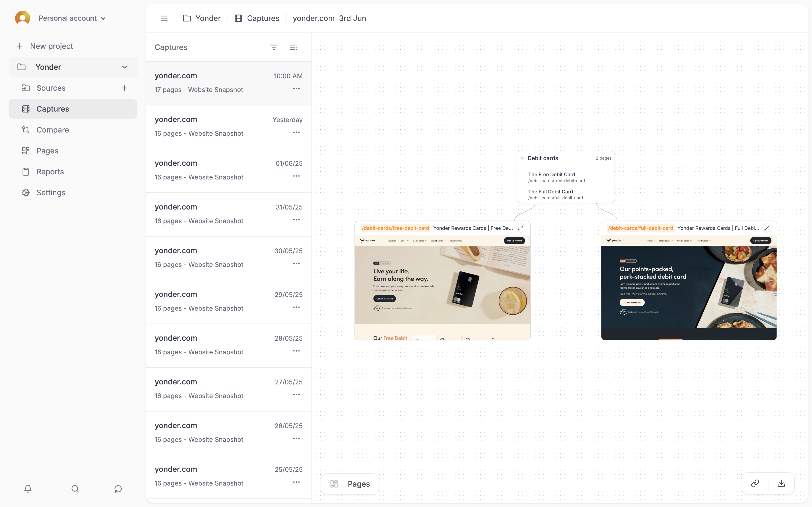Open search from the bottom sidebar icon
Image resolution: width=812 pixels, height=507 pixels.
[x=75, y=488]
